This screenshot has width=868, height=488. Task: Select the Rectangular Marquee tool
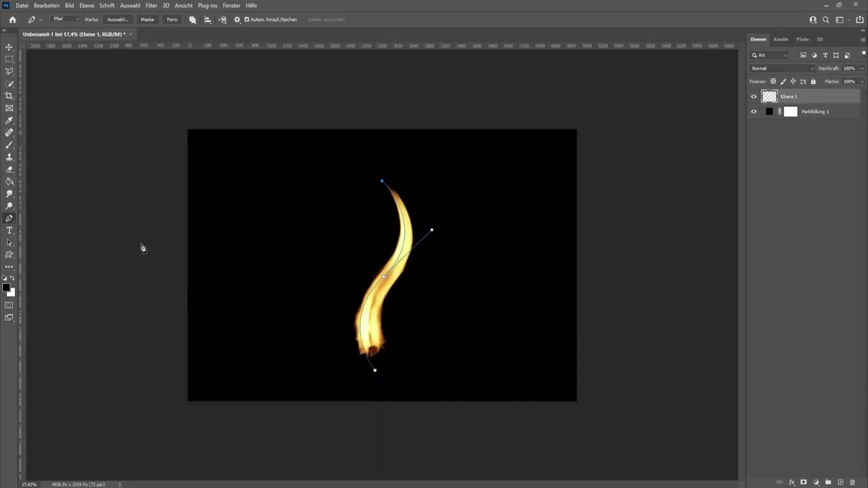click(x=9, y=59)
